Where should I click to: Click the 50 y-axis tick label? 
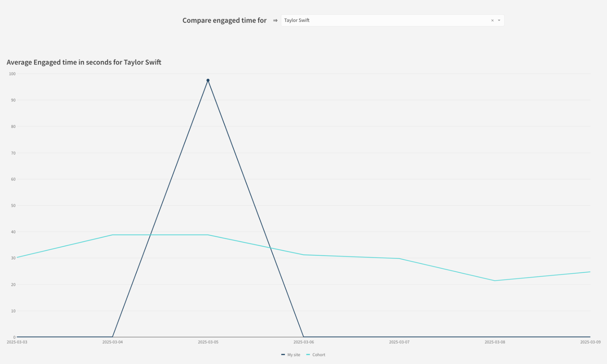tap(13, 205)
